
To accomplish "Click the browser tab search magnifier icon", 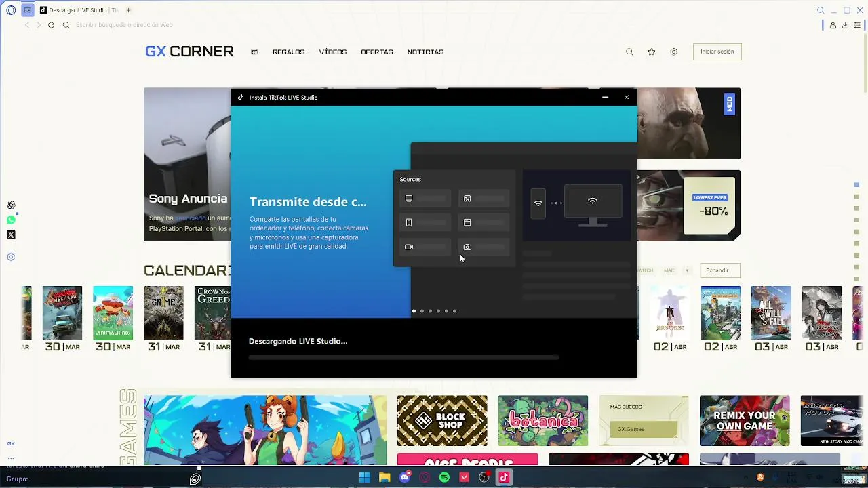I will [821, 10].
